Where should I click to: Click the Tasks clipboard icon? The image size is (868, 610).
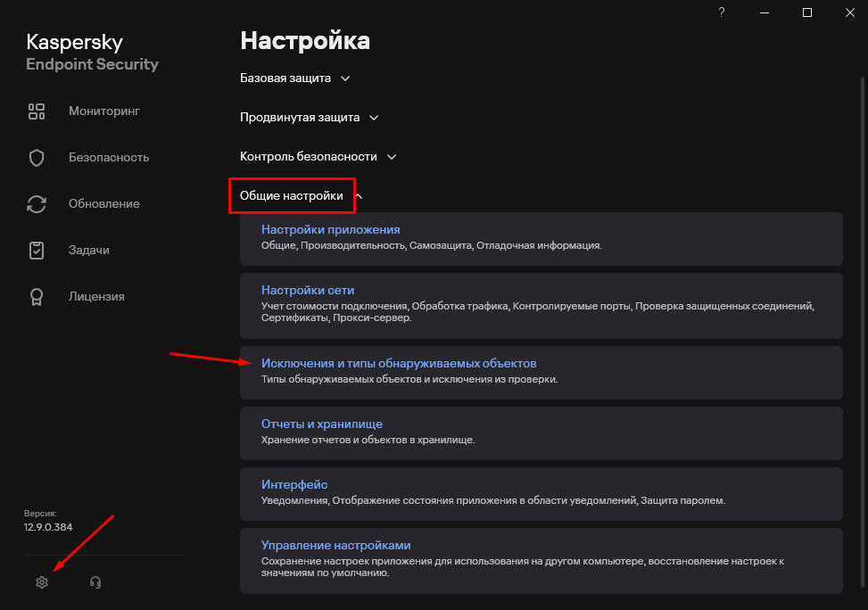pyautogui.click(x=37, y=251)
